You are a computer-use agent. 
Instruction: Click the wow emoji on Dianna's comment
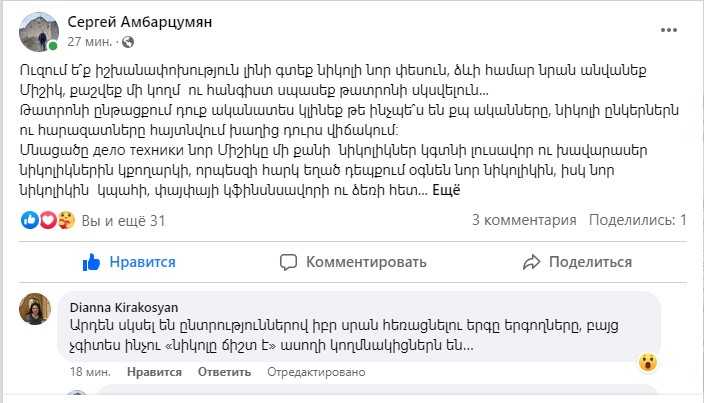point(648,362)
